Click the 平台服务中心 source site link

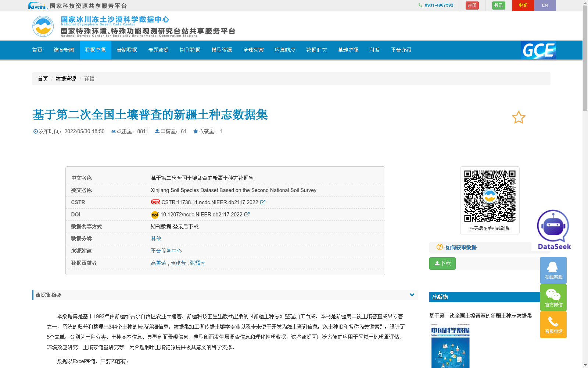coord(166,251)
